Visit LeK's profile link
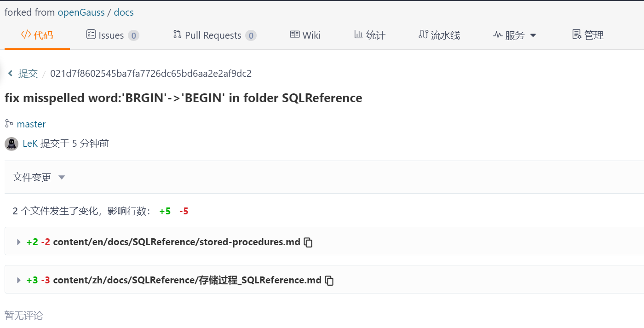 tap(30, 144)
